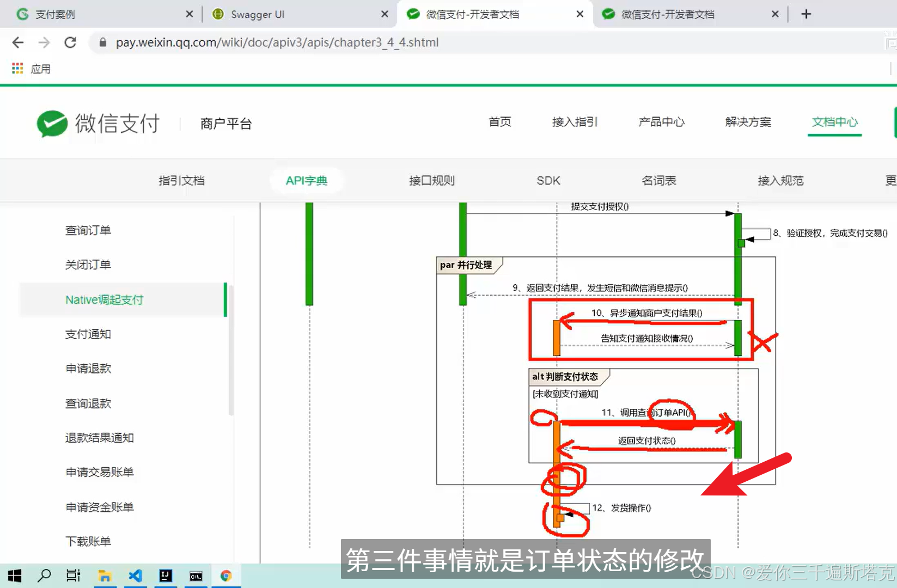Open 首页 in the top navigation
The image size is (897, 588).
[500, 122]
